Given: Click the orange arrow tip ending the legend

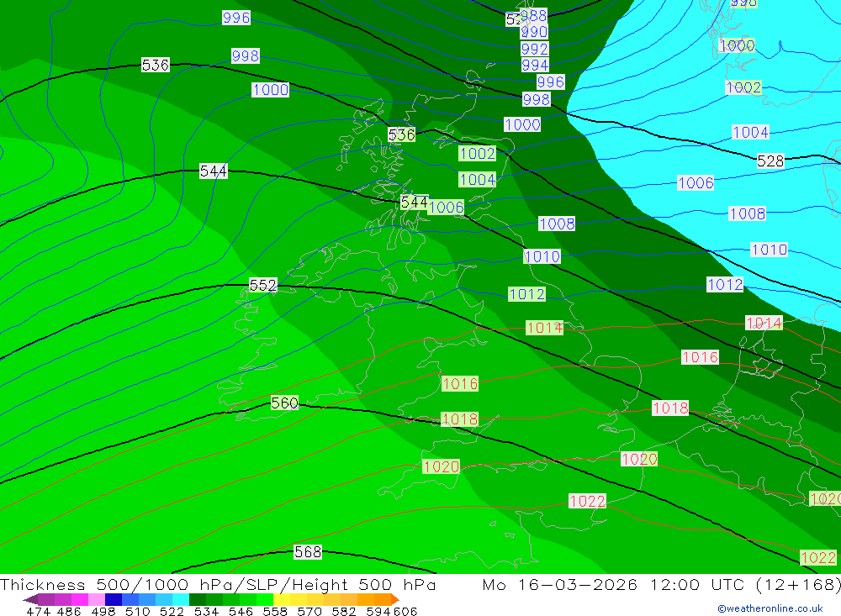Looking at the screenshot, I should pyautogui.click(x=395, y=599).
